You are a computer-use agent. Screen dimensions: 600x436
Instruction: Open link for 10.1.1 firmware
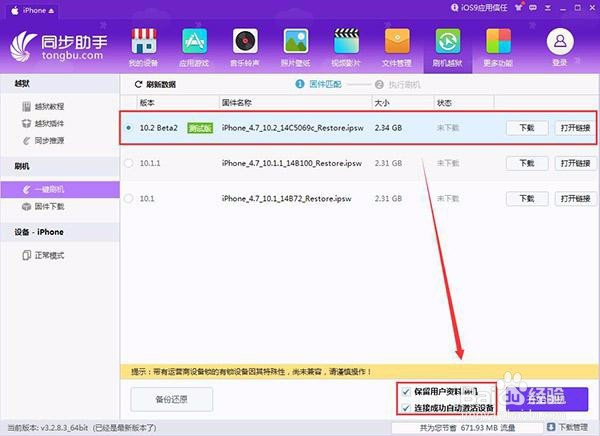point(575,163)
